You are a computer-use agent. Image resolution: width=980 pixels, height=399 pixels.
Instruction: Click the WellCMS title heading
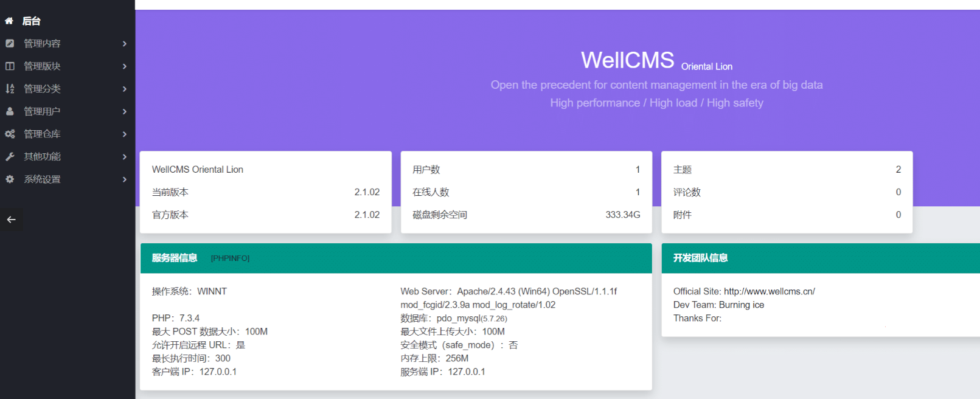coord(627,60)
